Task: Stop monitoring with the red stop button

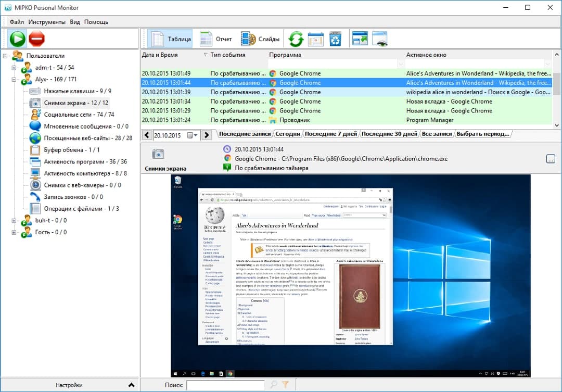Action: tap(36, 39)
